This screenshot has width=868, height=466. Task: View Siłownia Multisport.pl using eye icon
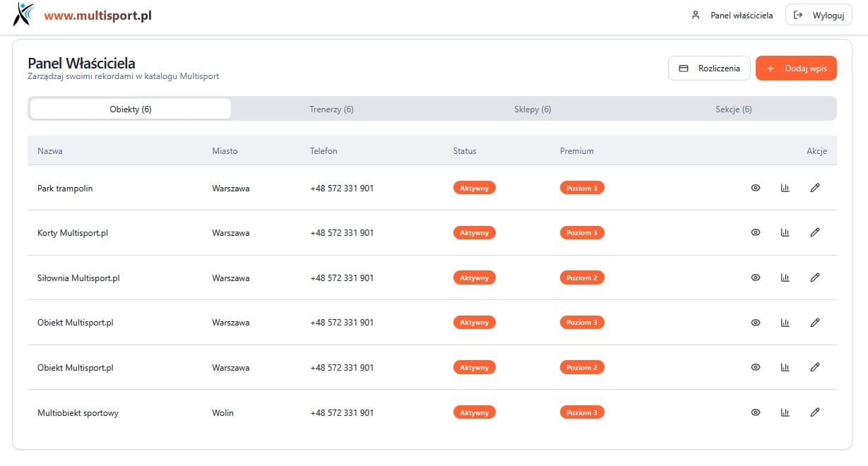click(x=755, y=277)
